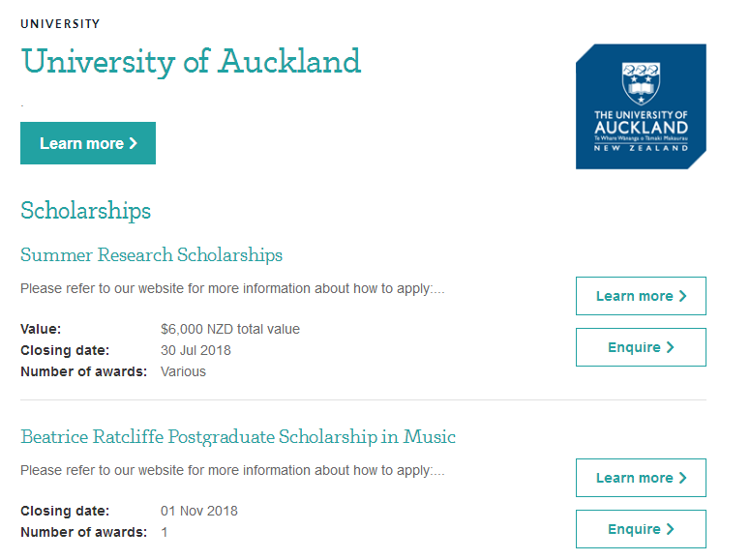Click the 01 Nov 2018 closing date
Screen dimensions: 751x560
(x=199, y=511)
